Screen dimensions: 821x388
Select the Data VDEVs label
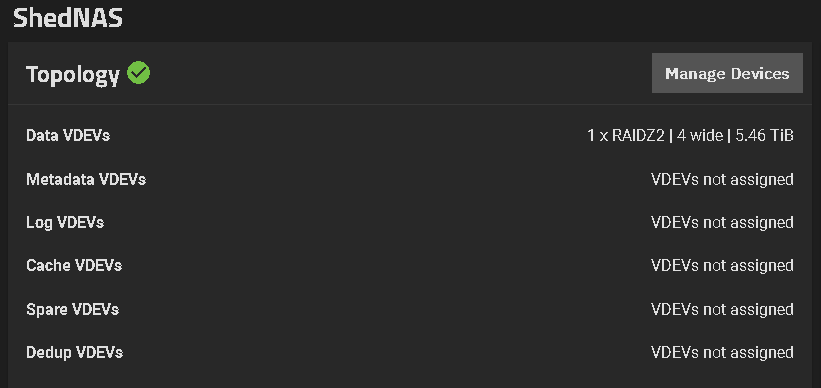tap(68, 136)
